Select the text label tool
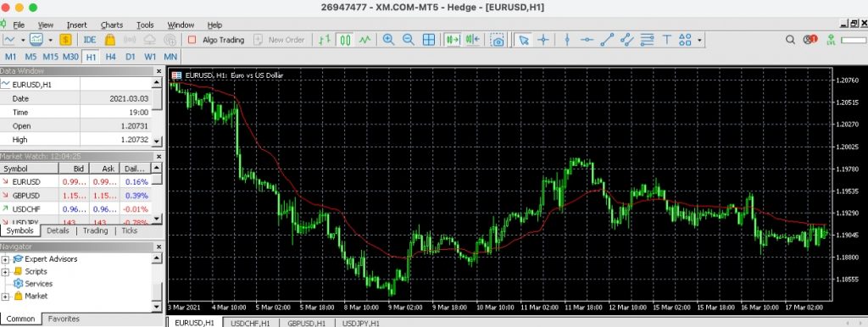The image size is (868, 327). pos(666,40)
